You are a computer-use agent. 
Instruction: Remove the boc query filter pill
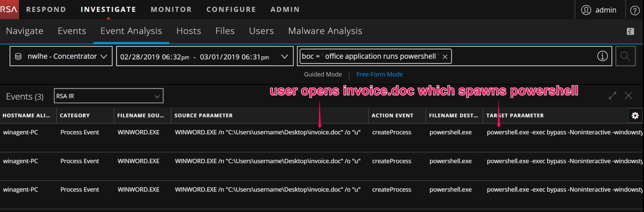(x=445, y=57)
